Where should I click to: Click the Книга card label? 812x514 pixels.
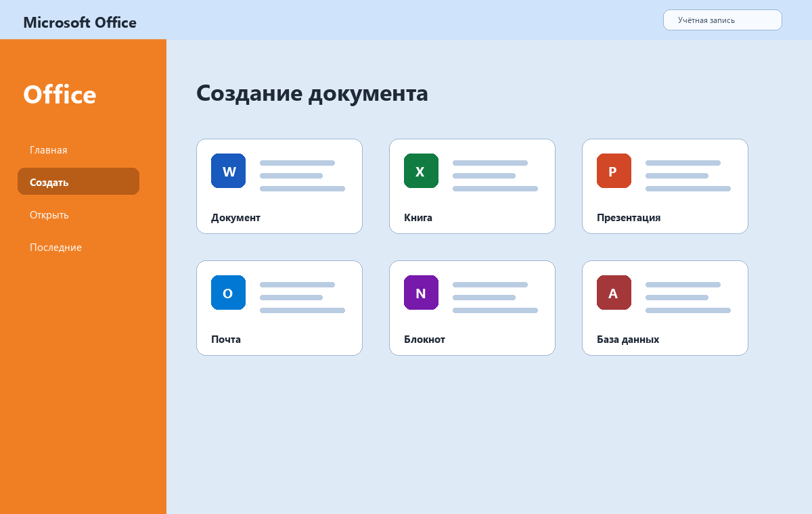pyautogui.click(x=418, y=218)
